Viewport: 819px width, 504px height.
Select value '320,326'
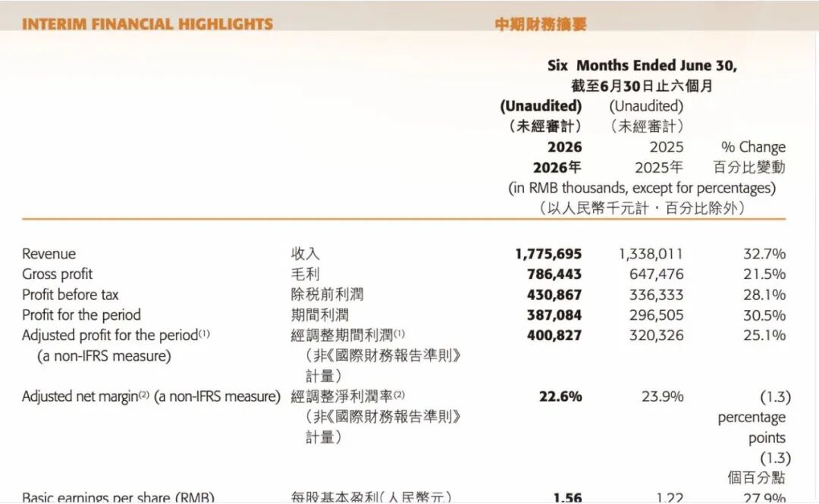coord(656,335)
